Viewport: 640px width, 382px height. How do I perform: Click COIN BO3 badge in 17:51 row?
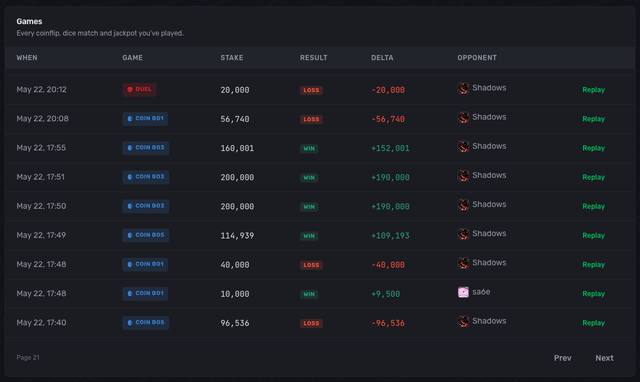[x=145, y=177]
